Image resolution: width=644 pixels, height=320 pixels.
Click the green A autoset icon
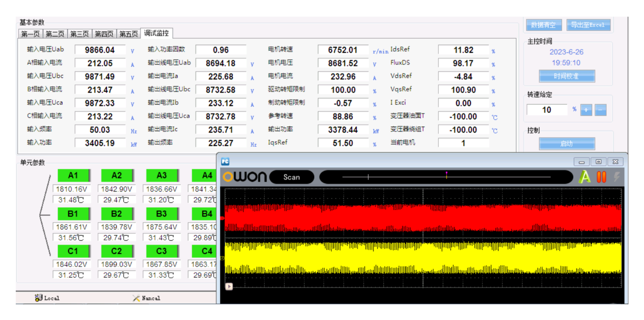coord(585,177)
